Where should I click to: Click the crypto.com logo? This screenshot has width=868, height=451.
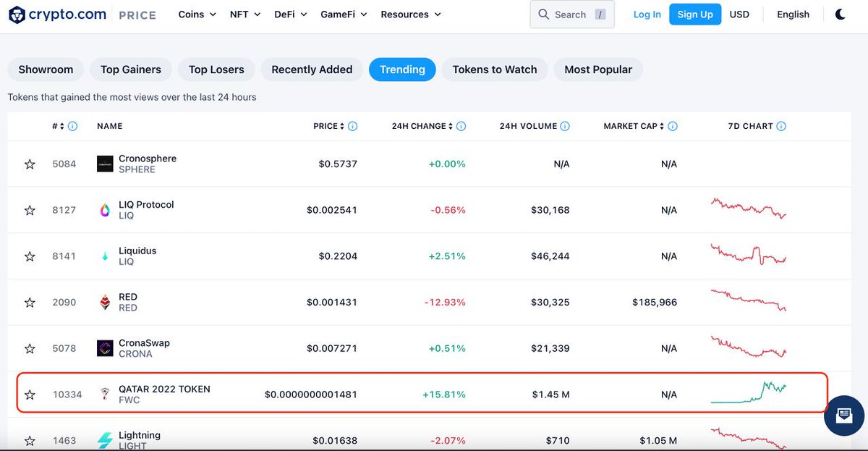57,14
